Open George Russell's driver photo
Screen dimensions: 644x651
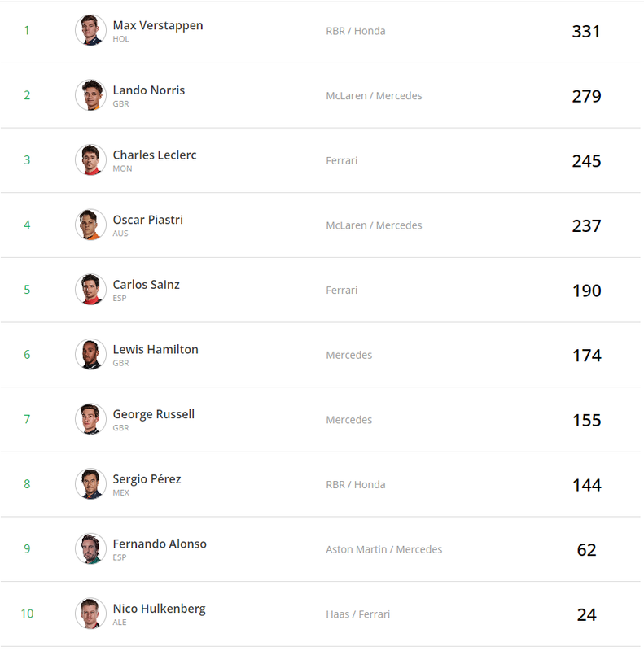[x=90, y=419]
